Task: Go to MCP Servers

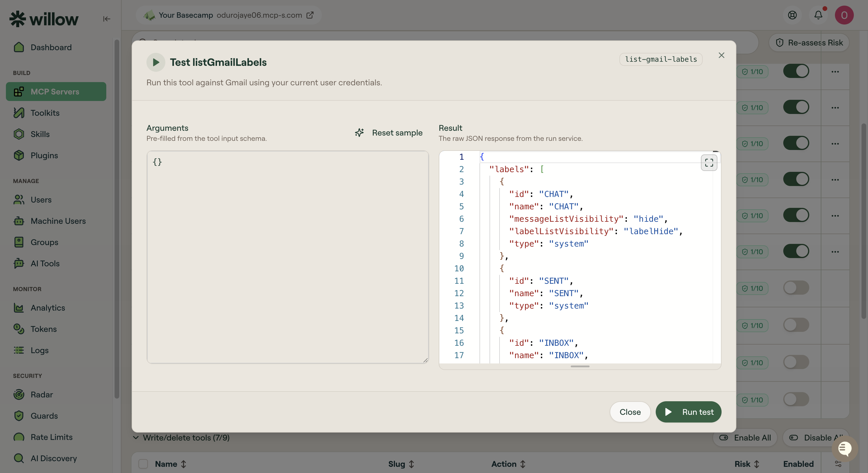Action: pyautogui.click(x=56, y=92)
